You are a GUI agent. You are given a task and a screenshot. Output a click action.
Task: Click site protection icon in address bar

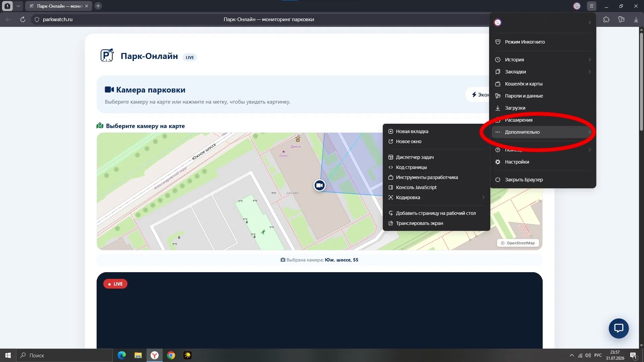pyautogui.click(x=37, y=19)
